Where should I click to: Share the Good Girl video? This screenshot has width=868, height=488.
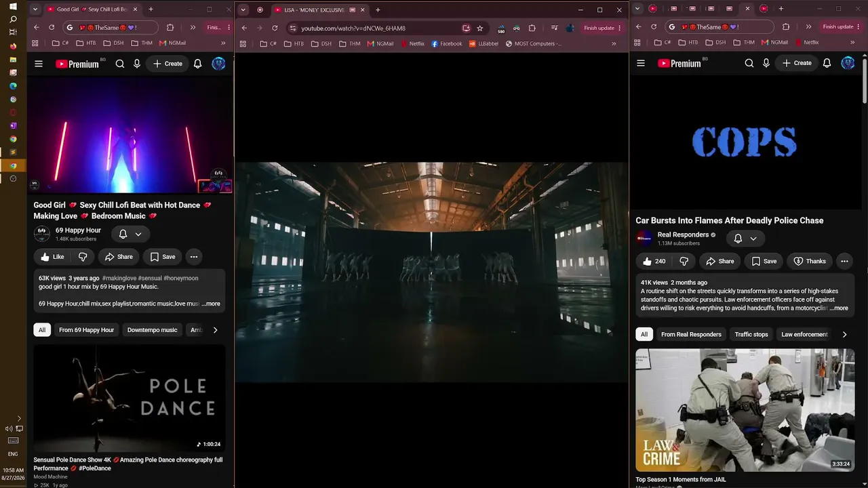(x=119, y=257)
